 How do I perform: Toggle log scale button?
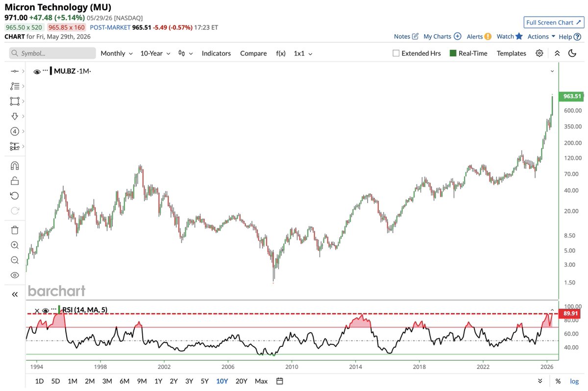tap(574, 381)
